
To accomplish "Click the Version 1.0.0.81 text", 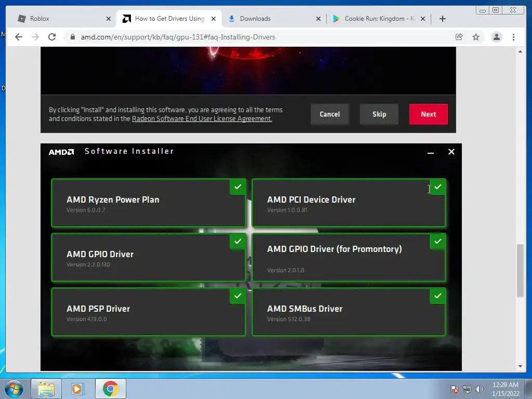I will tap(287, 210).
